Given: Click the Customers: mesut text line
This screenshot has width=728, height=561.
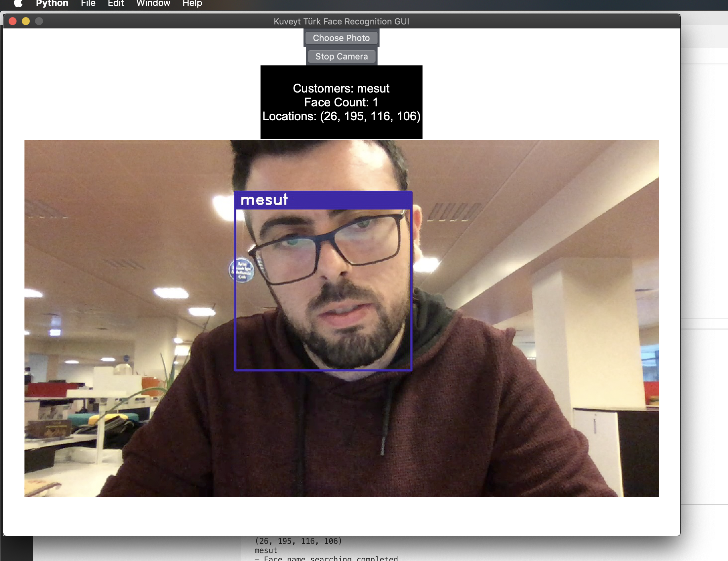Looking at the screenshot, I should click(341, 89).
